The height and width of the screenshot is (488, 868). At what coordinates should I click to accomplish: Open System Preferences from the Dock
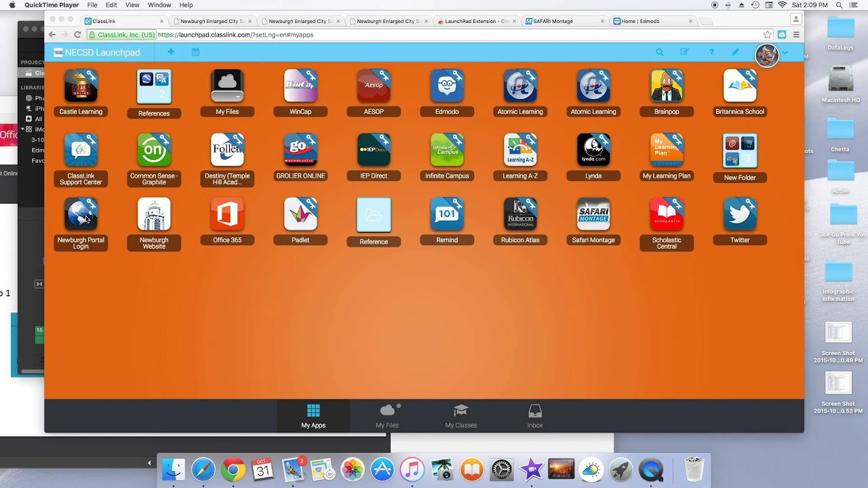(x=501, y=469)
